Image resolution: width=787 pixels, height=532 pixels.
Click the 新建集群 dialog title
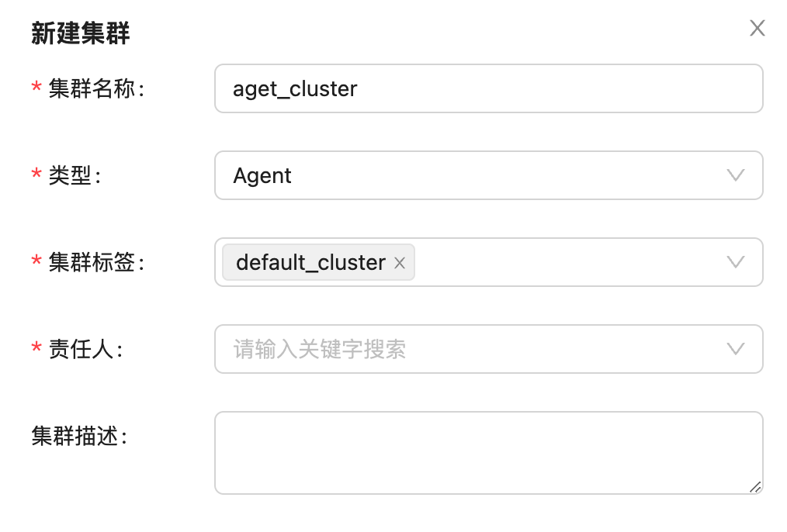click(x=81, y=33)
